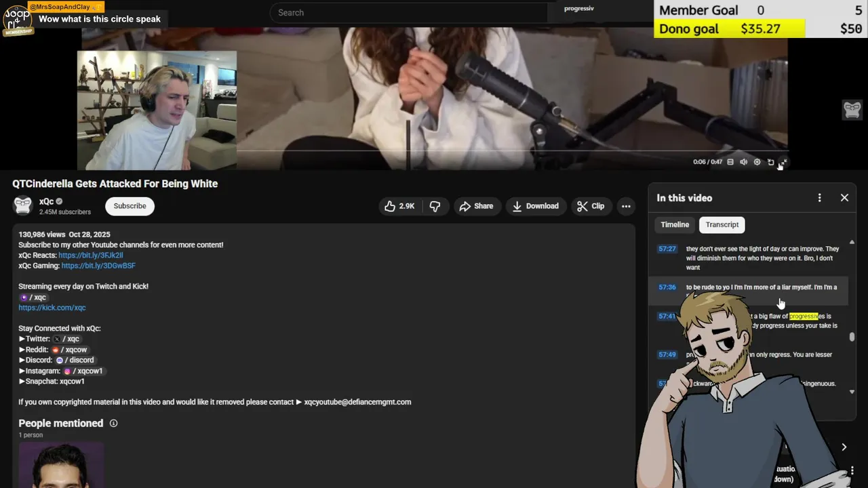This screenshot has width=868, height=488.
Task: Click the video title "QTCinderella Gets Attacked For Being White"
Action: click(x=115, y=184)
